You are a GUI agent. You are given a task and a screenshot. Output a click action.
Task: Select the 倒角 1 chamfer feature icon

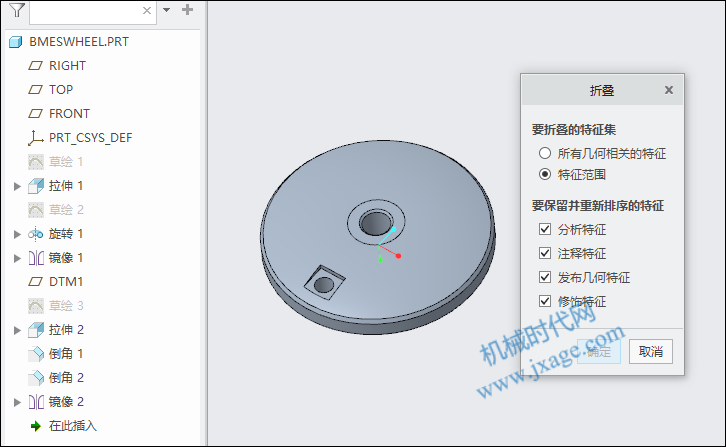[x=36, y=354]
